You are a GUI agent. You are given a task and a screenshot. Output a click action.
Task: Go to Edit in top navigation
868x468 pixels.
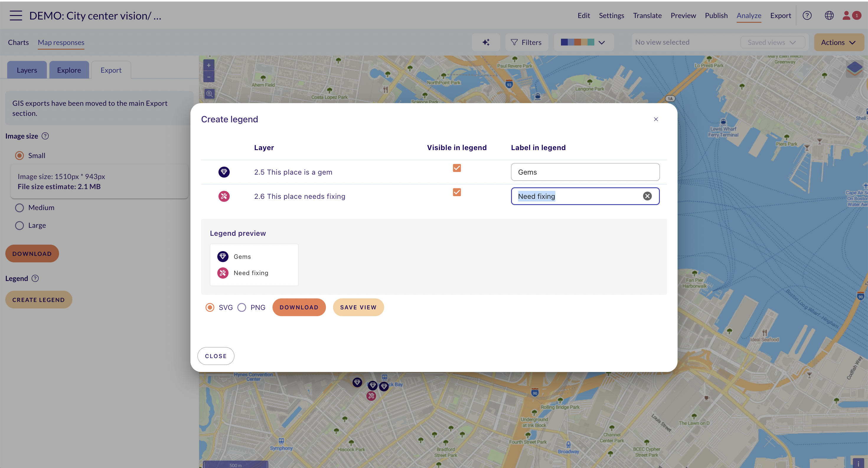(x=584, y=15)
